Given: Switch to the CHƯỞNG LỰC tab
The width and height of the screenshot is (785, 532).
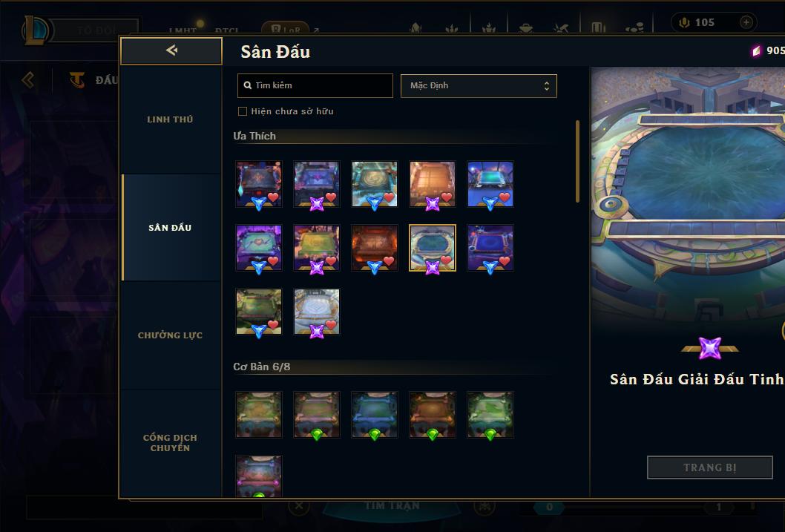Looking at the screenshot, I should pos(170,335).
